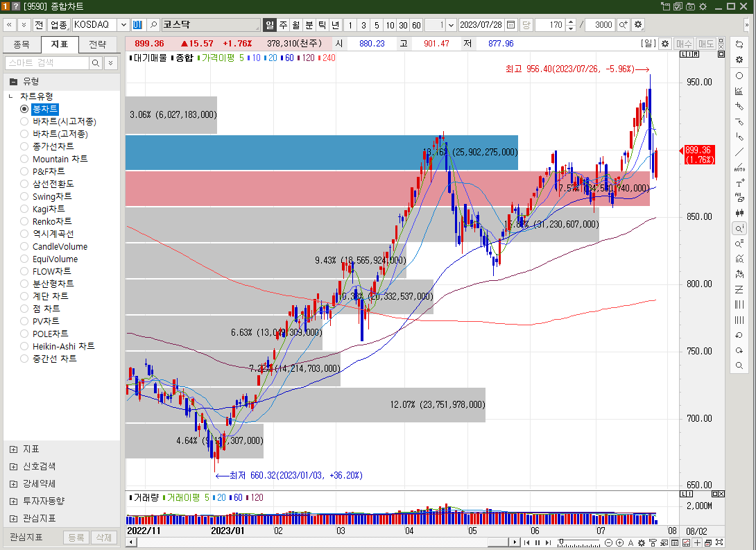Select the 월 monthly period tab

296,24
